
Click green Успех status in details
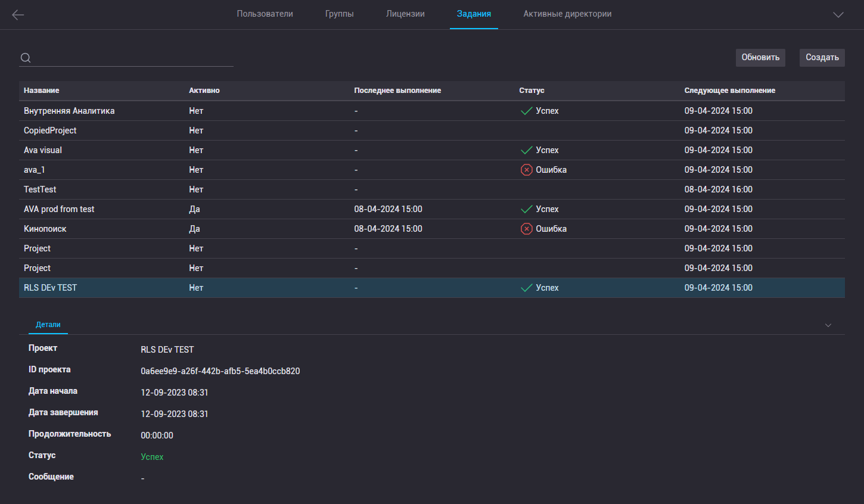pos(152,457)
